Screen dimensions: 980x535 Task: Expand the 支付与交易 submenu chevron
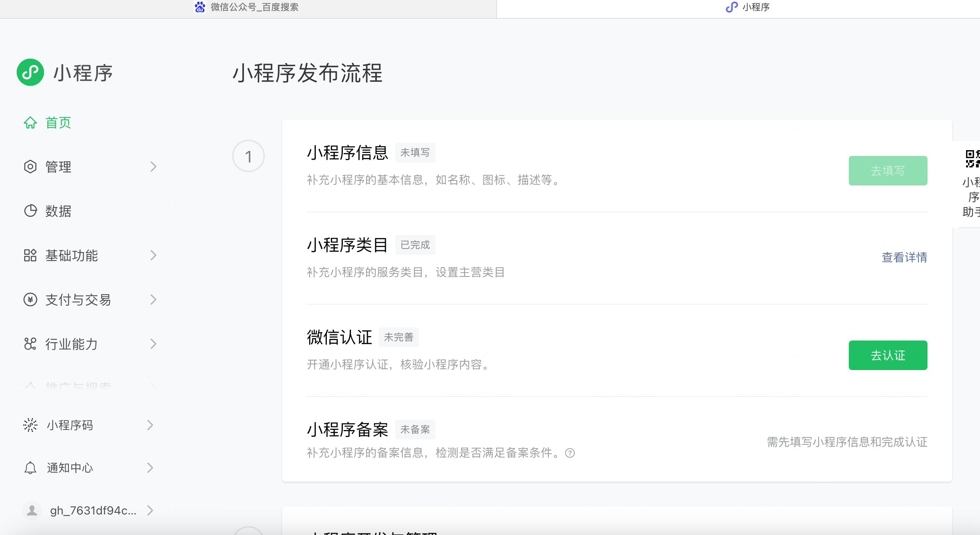[x=153, y=300]
